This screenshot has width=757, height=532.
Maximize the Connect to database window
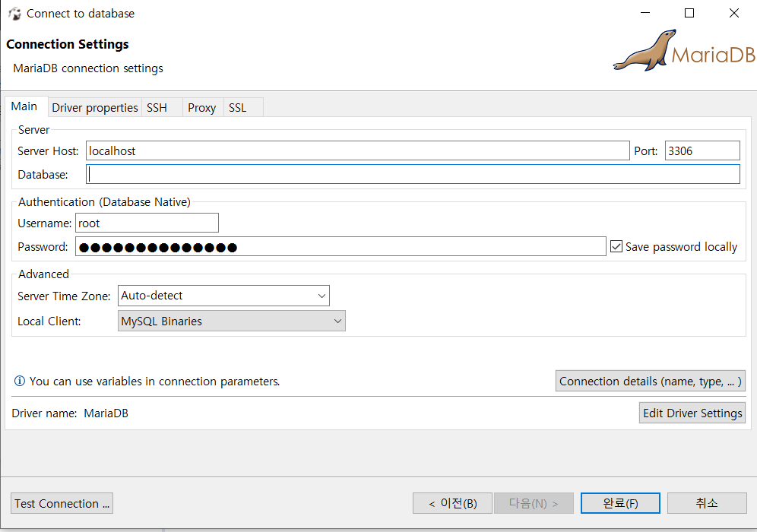point(689,13)
